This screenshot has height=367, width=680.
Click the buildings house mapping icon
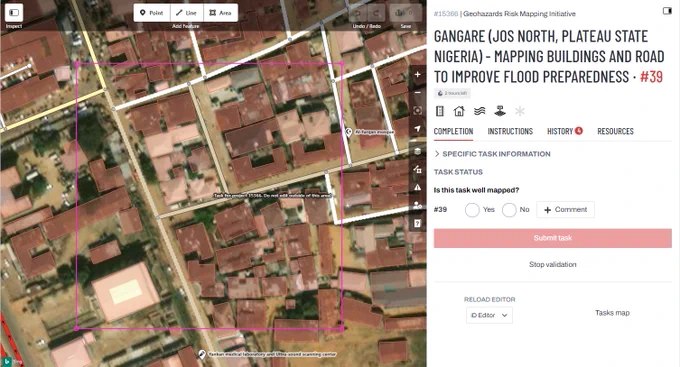tap(459, 111)
